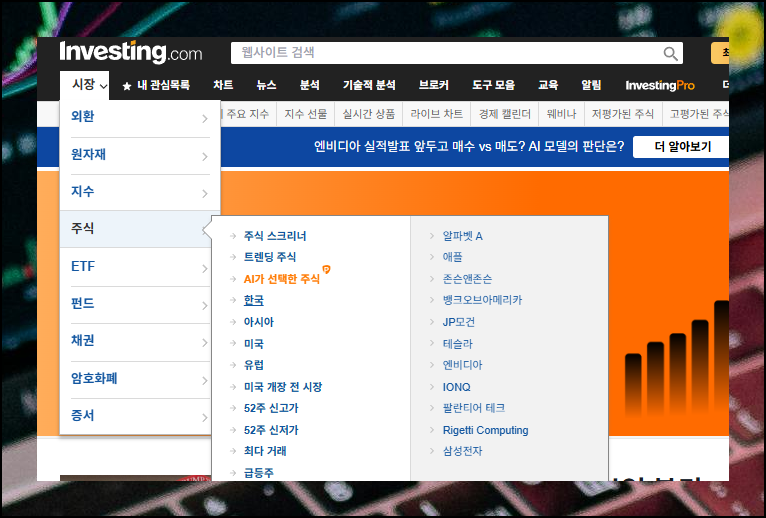The width and height of the screenshot is (766, 518).
Task: Expand the 외환 submenu arrow
Action: tap(205, 119)
